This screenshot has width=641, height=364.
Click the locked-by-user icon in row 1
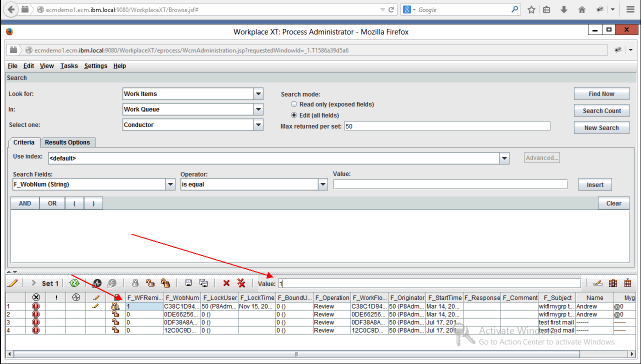pos(115,306)
